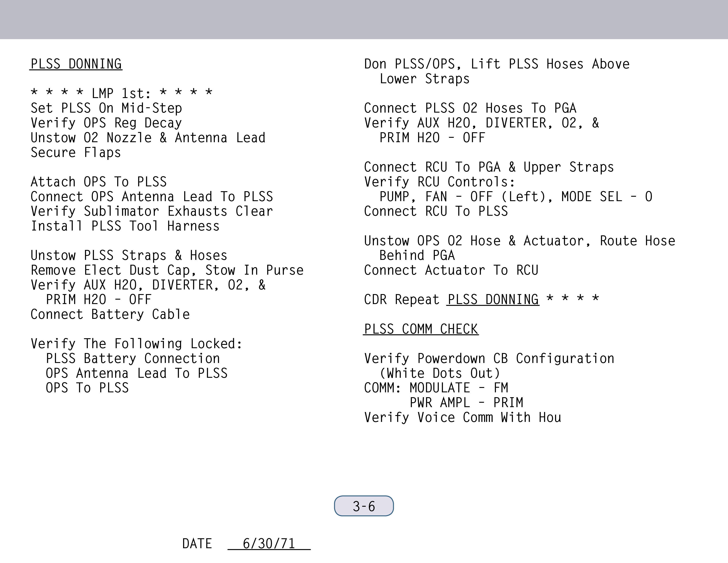The image size is (728, 563).
Task: Click the Verify OPS Reg Decay line
Action: 106,123
